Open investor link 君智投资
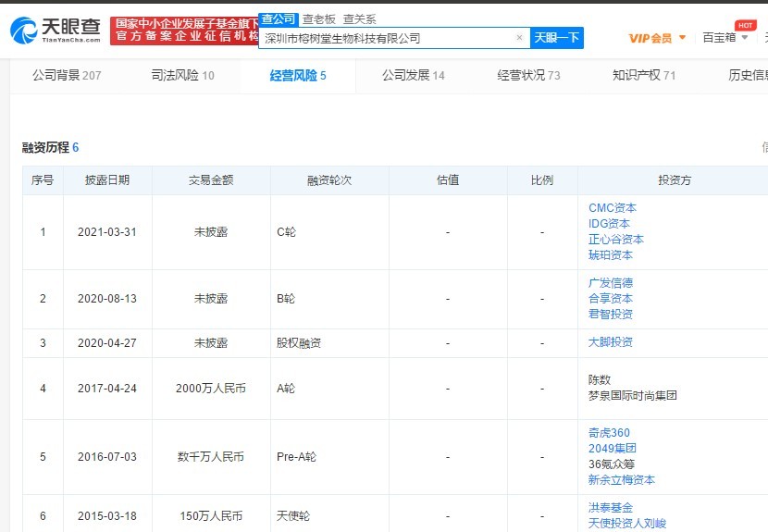Image resolution: width=768 pixels, height=532 pixels. tap(611, 314)
